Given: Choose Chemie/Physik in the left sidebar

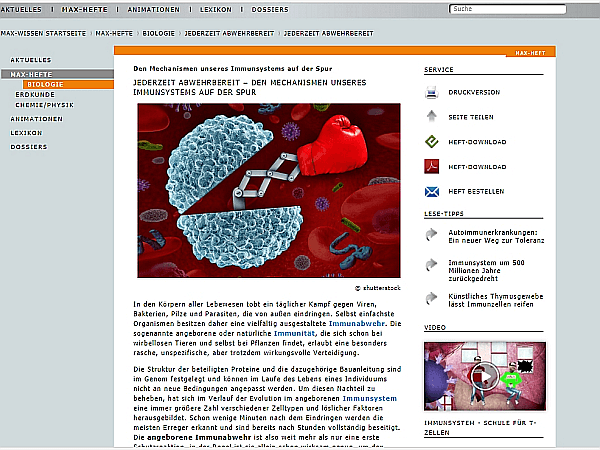Looking at the screenshot, I should 45,104.
